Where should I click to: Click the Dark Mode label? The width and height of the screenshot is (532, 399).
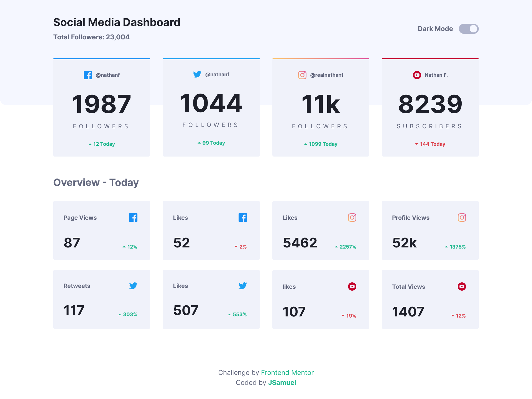point(435,29)
